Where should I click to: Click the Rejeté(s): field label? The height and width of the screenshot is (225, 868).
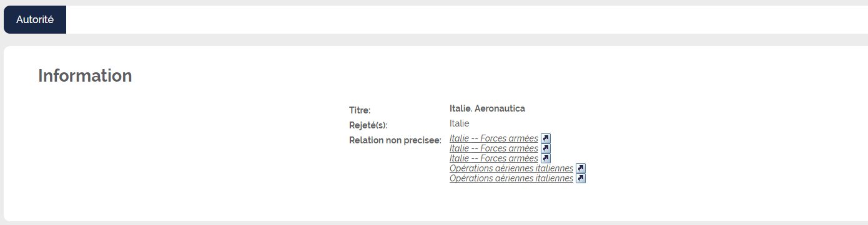pos(368,125)
